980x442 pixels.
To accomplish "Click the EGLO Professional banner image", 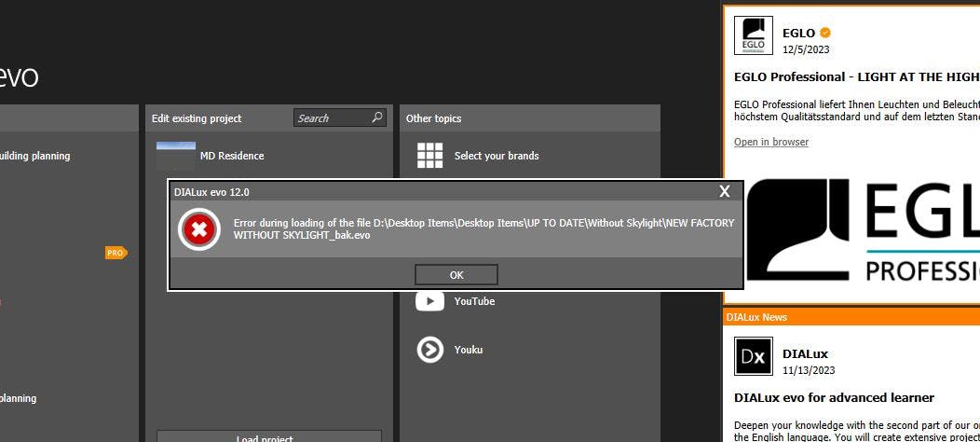I will [x=863, y=231].
